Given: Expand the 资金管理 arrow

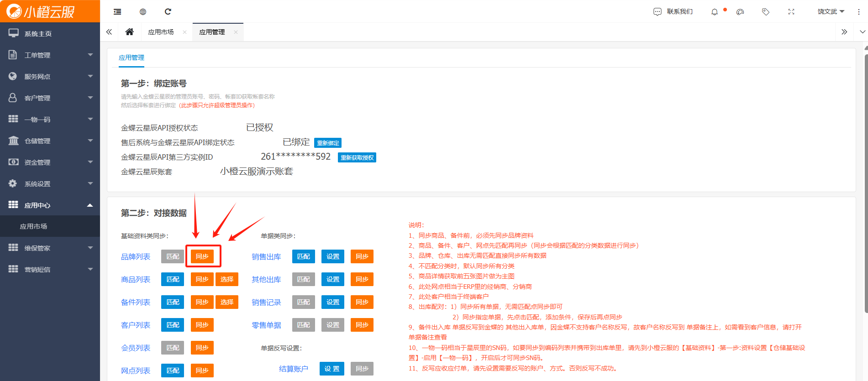Looking at the screenshot, I should (x=90, y=162).
